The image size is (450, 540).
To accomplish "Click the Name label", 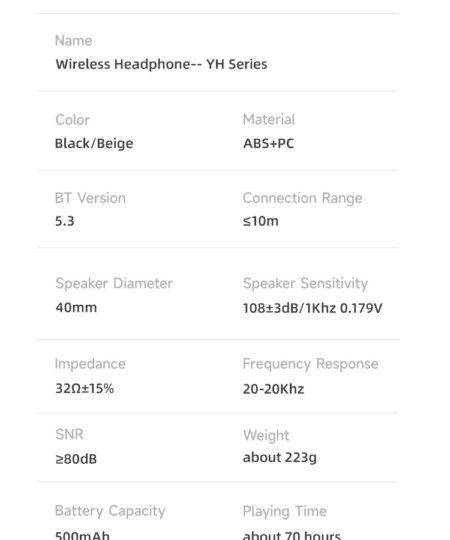I will [73, 41].
